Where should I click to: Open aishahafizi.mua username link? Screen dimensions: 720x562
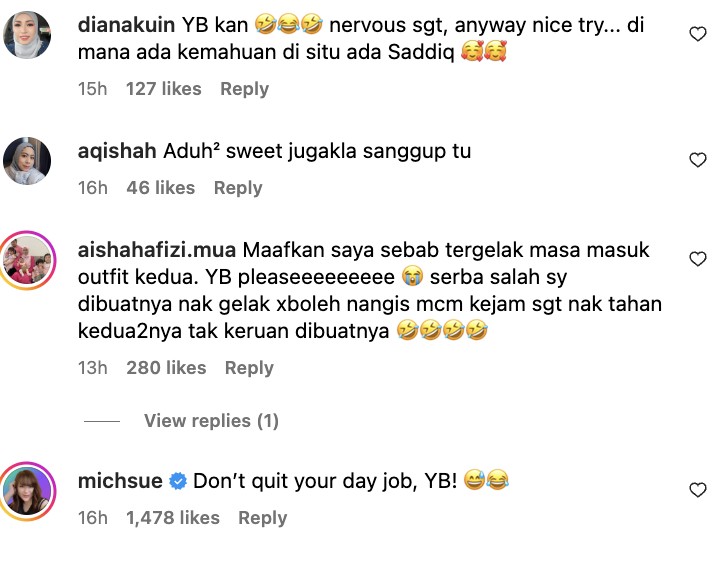pyautogui.click(x=157, y=250)
